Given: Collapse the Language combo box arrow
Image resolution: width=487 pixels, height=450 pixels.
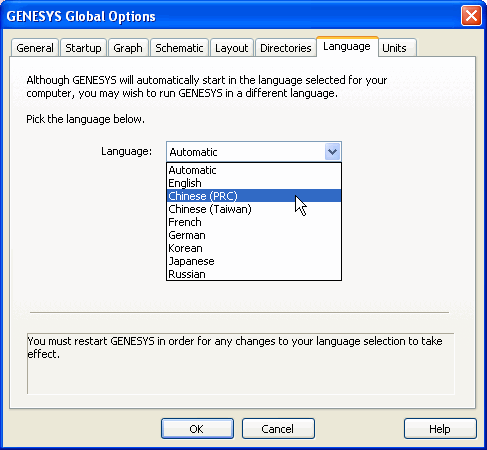Looking at the screenshot, I should coord(332,152).
